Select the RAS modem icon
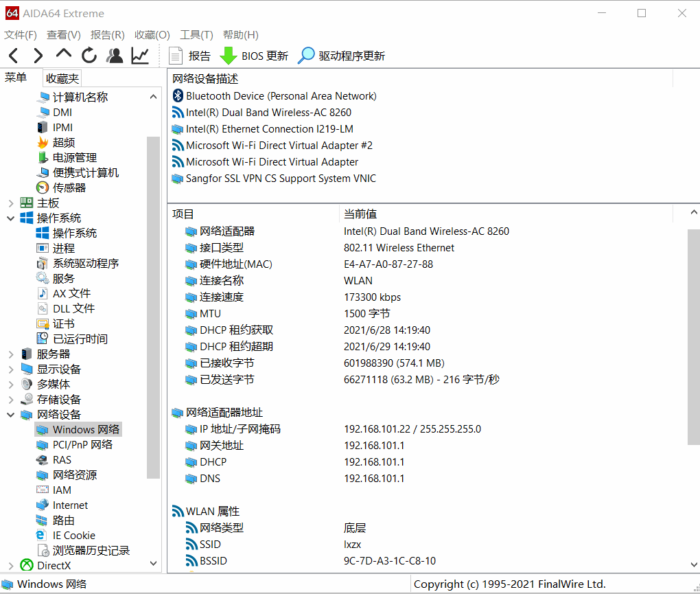Image resolution: width=700 pixels, height=594 pixels. pyautogui.click(x=43, y=461)
